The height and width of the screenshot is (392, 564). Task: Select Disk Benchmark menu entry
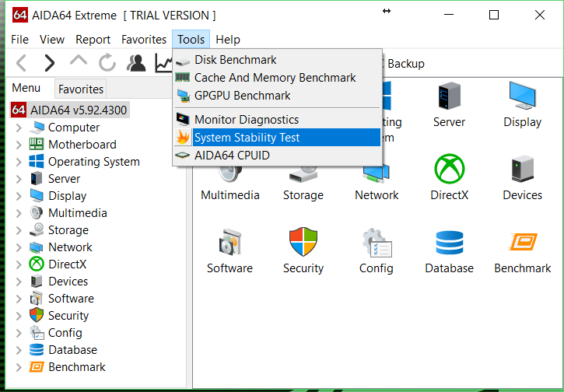click(x=277, y=60)
